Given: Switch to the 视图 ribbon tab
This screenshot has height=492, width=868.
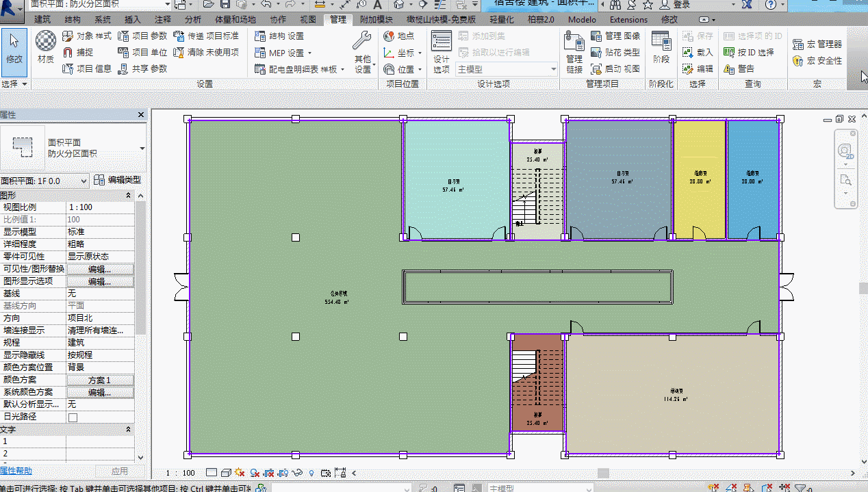Looking at the screenshot, I should click(x=308, y=20).
